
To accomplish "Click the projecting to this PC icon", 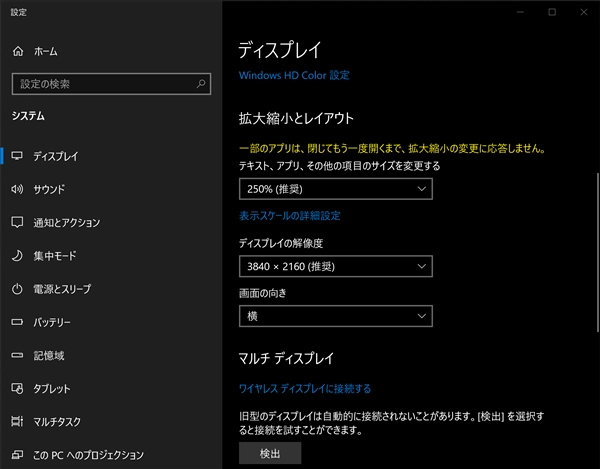I will pyautogui.click(x=17, y=454).
